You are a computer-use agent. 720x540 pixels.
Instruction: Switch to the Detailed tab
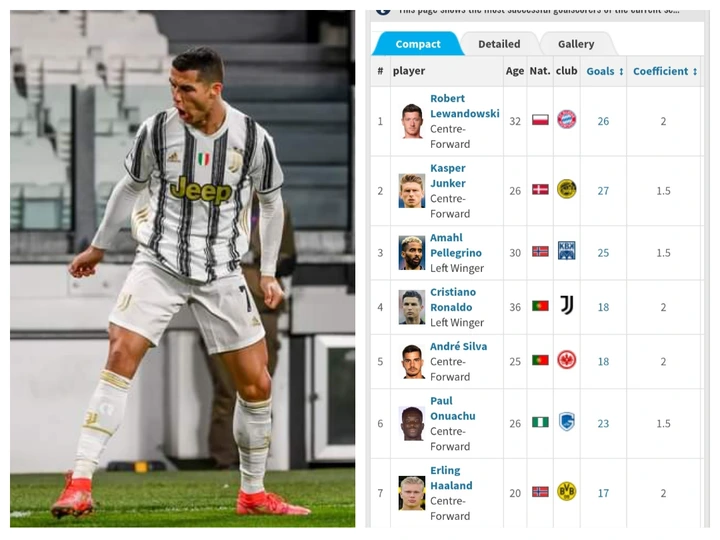pyautogui.click(x=499, y=44)
